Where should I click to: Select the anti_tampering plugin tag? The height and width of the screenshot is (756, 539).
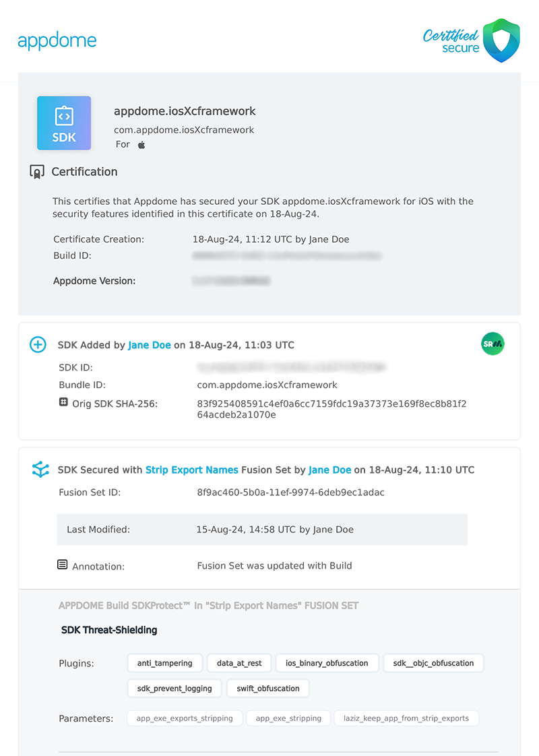165,663
